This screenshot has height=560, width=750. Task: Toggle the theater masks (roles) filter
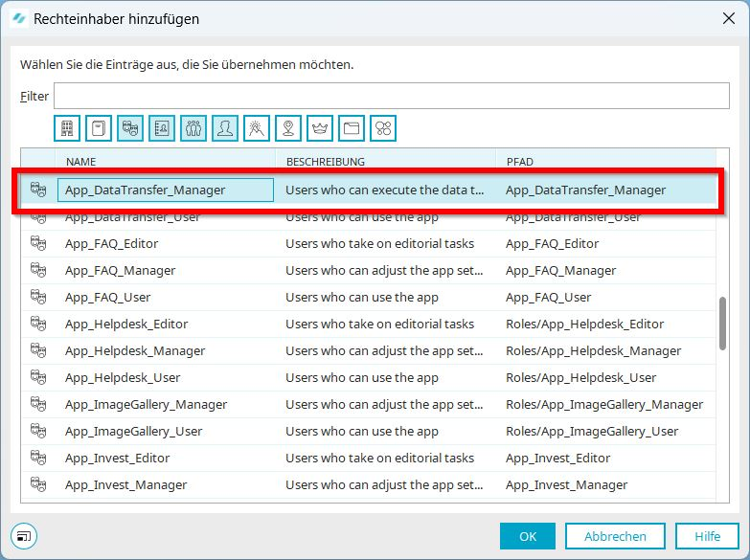[130, 128]
